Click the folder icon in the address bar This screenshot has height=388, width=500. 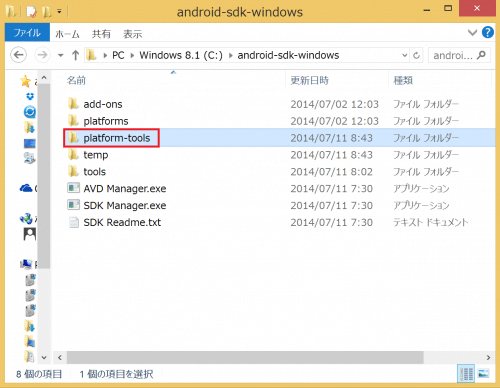(x=91, y=55)
